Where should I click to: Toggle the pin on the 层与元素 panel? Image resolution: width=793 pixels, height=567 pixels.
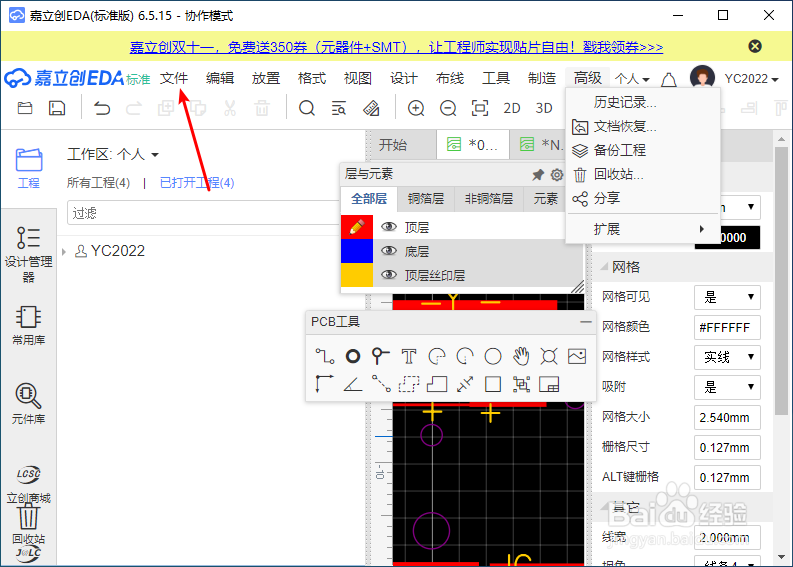(538, 175)
